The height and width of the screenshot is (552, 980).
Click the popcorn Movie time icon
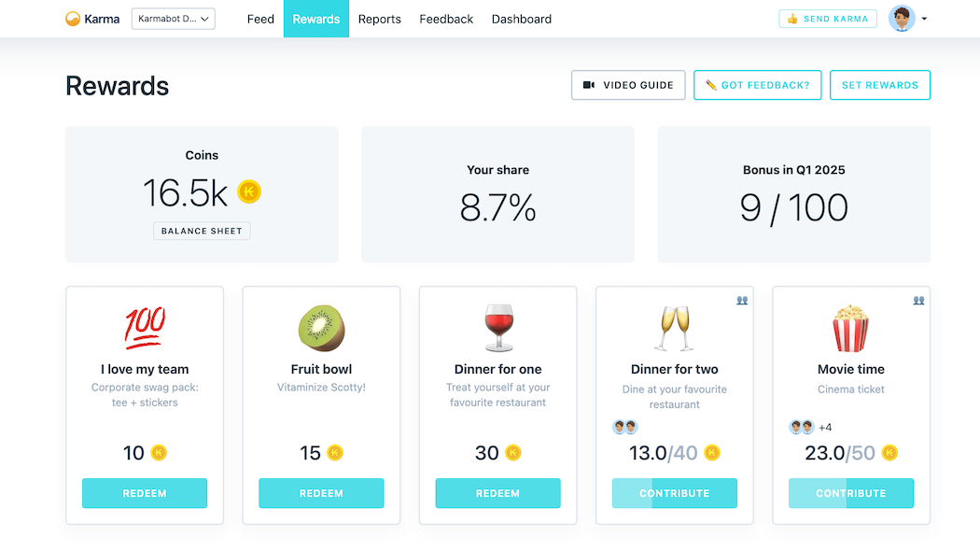851,328
